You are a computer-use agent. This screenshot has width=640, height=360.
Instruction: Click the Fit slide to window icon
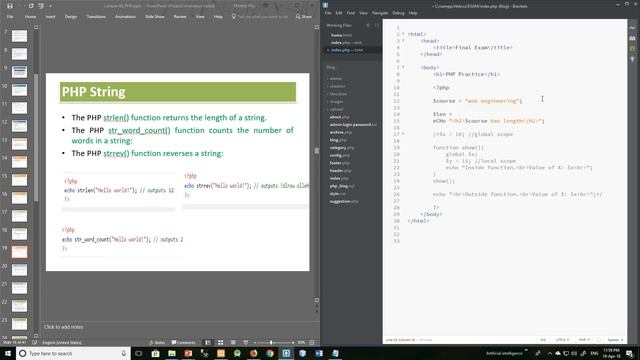click(312, 342)
